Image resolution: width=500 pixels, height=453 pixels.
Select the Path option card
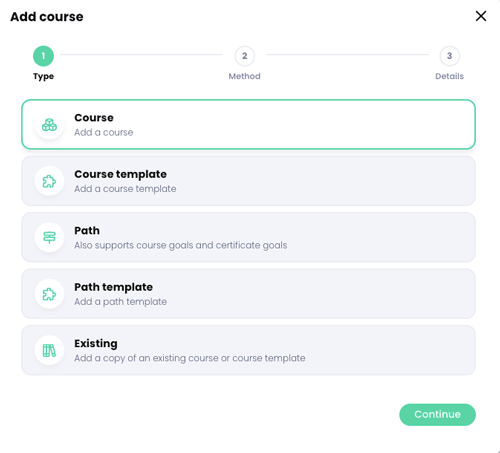248,237
